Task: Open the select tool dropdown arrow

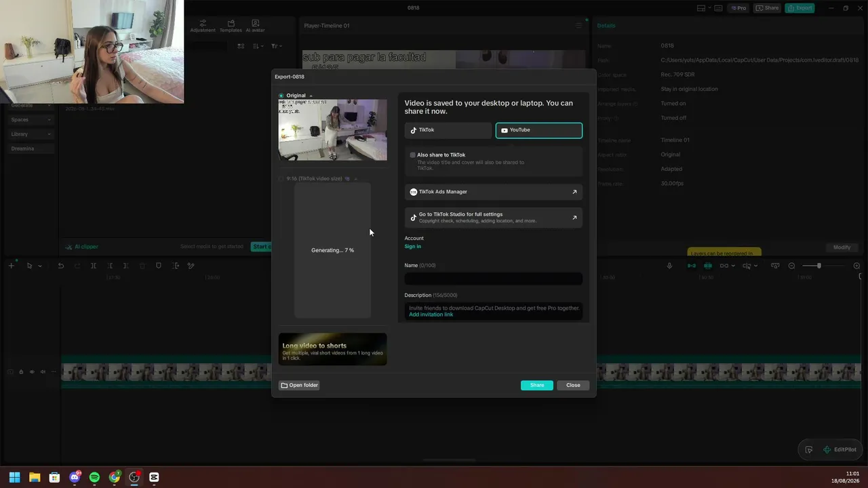Action: [39, 266]
